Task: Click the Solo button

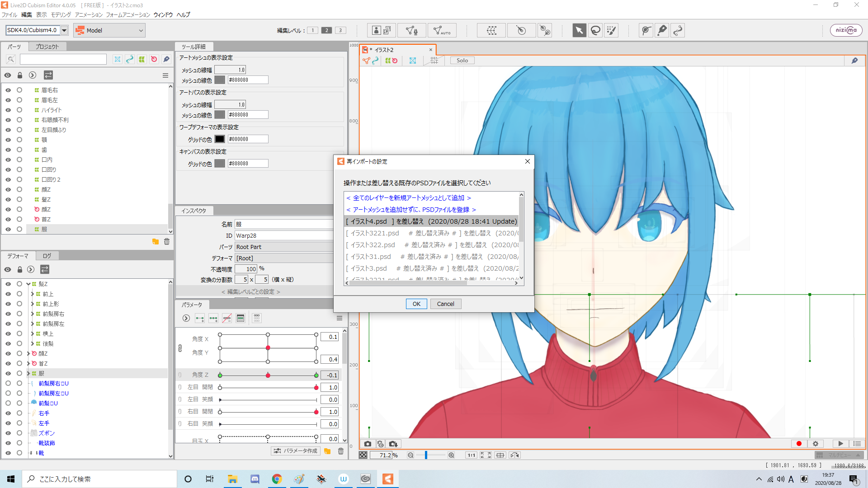Action: [x=462, y=61]
